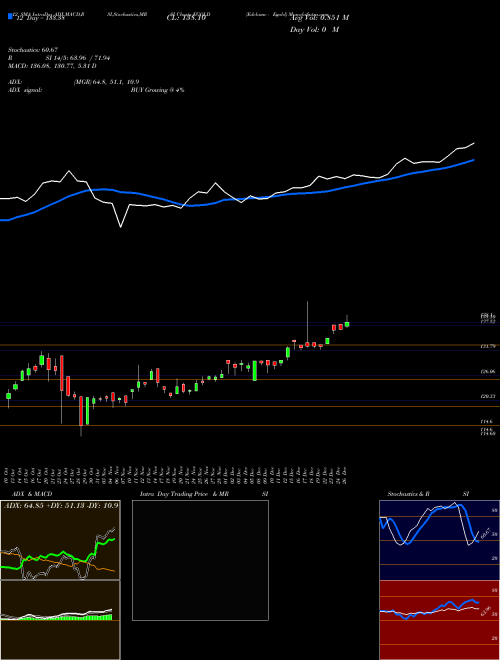The image size is (500, 660).
Task: Click the price axis label '114.6'
Action: click(487, 421)
